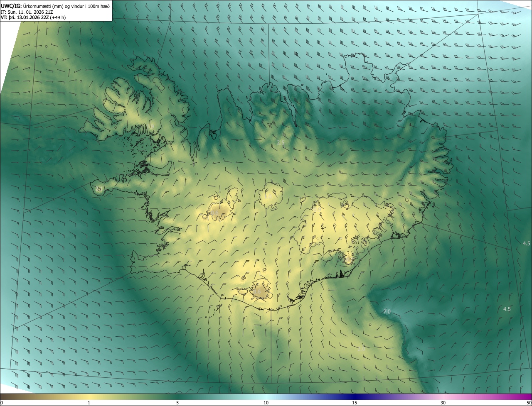This screenshot has width=532, height=406.
Task: Click the colorbar tick label '50'
Action: click(x=529, y=403)
